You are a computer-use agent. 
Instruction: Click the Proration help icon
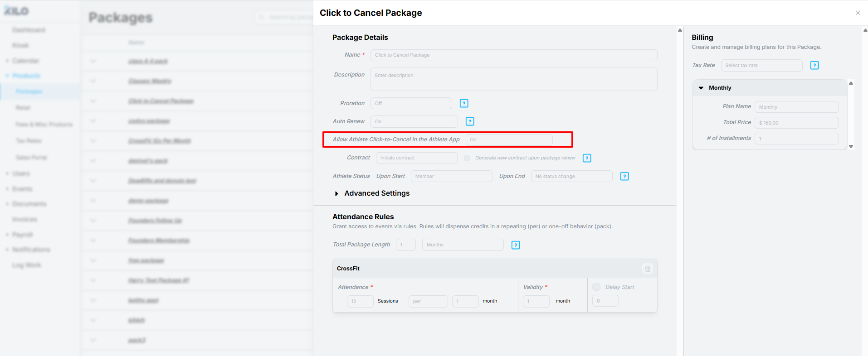pyautogui.click(x=464, y=103)
